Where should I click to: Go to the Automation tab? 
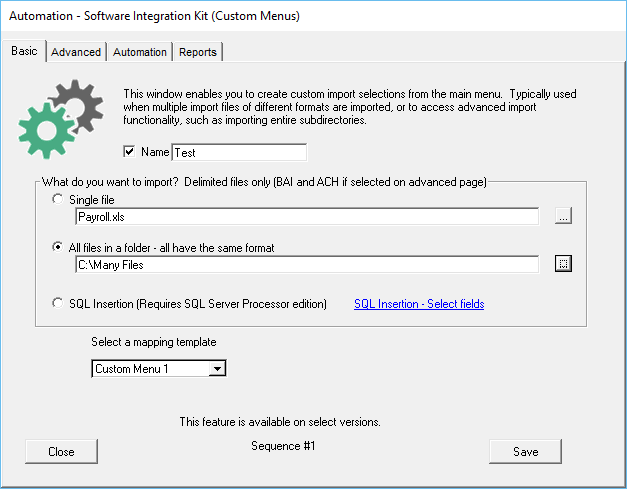pyautogui.click(x=140, y=52)
